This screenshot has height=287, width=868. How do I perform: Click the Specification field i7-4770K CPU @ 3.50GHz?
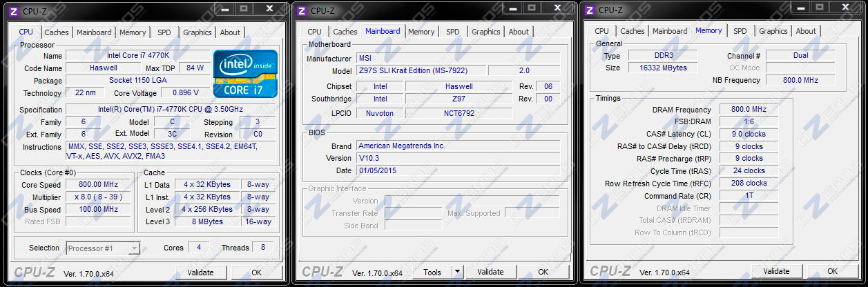pos(171,110)
